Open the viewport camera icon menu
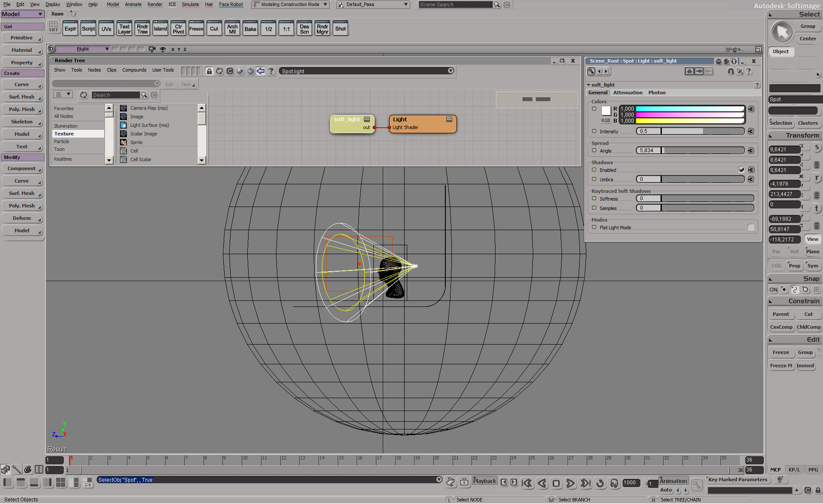Screen dimensions: 823x504 [x=152, y=49]
